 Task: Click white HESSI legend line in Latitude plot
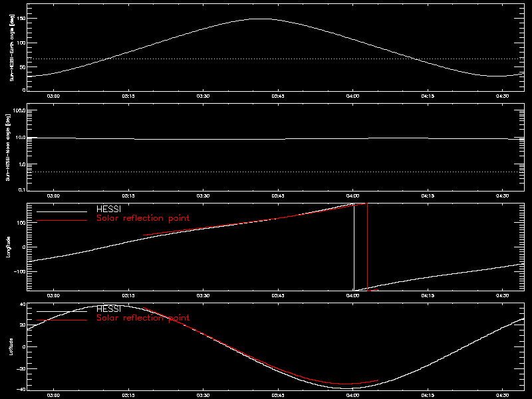(62, 311)
